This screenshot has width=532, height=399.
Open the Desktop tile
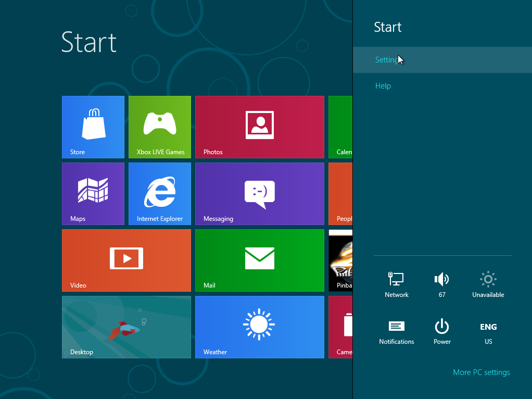tap(126, 327)
